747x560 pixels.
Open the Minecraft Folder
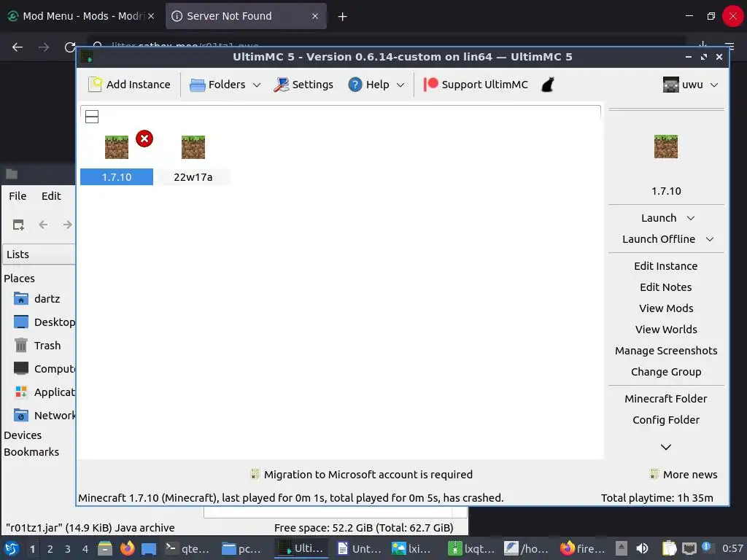(666, 399)
